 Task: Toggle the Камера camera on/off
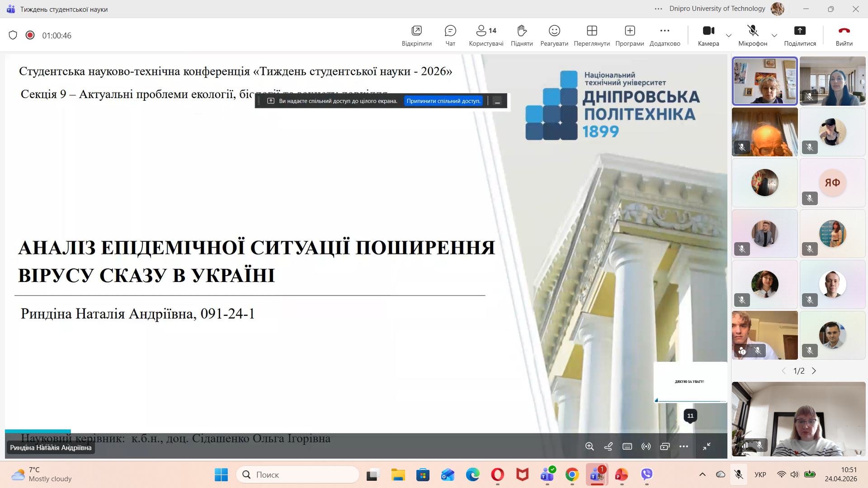pos(708,35)
